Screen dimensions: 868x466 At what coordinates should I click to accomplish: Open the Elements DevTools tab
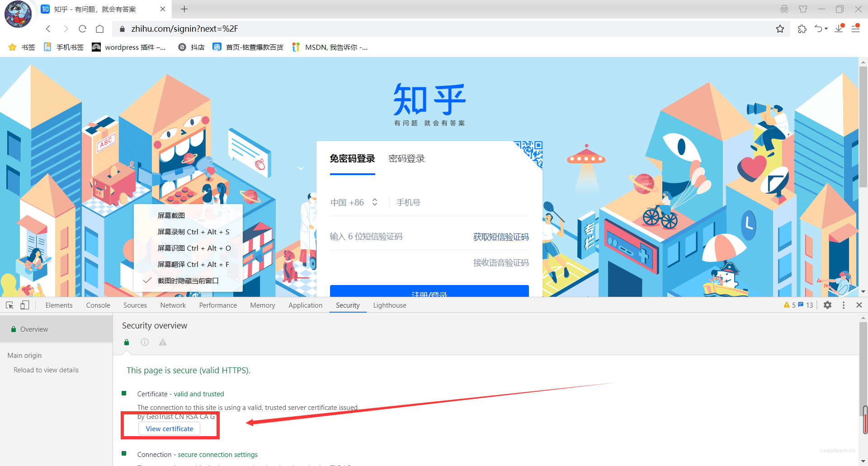coord(59,305)
